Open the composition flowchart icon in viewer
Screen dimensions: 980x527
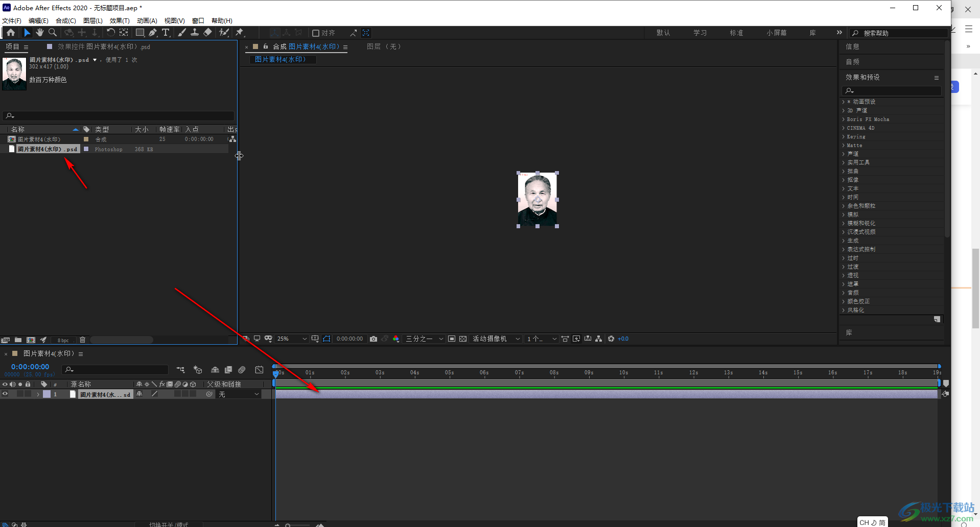599,339
